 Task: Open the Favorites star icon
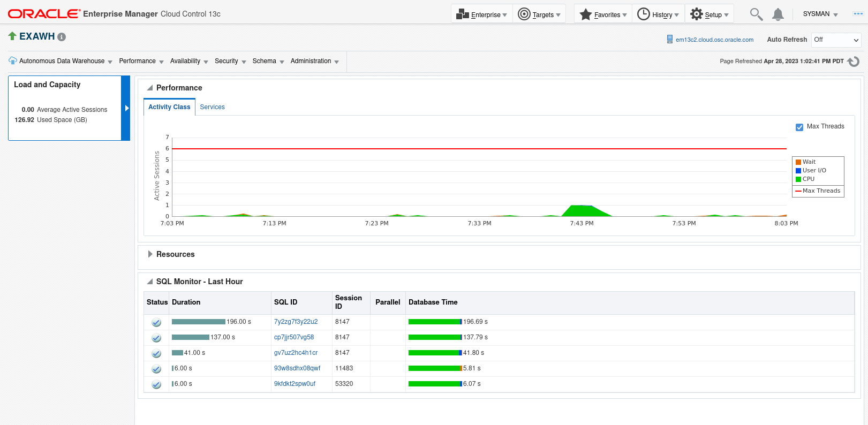[586, 14]
